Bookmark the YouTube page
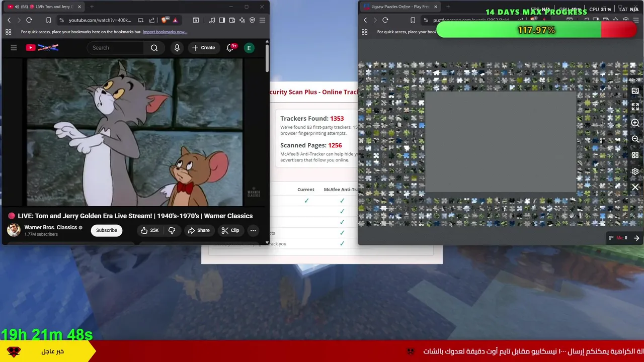644x362 pixels. coord(48,20)
